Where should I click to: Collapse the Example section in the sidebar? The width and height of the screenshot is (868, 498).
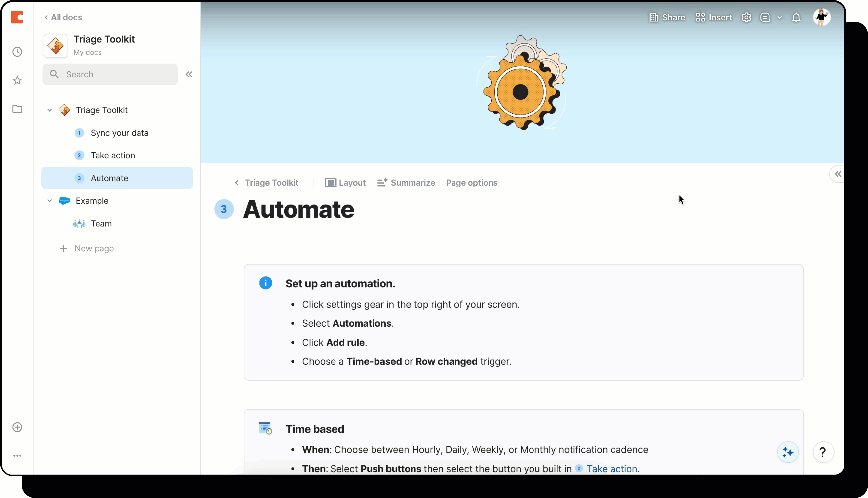pyautogui.click(x=49, y=200)
